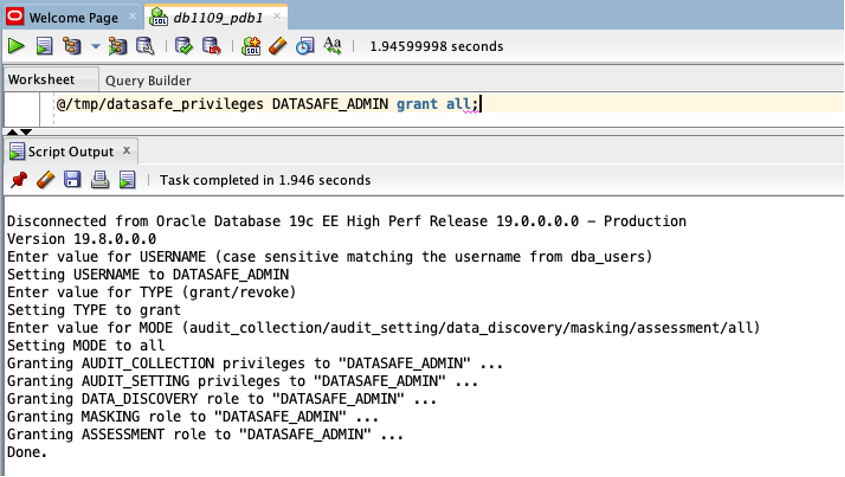Click the Explain Plan icon

tap(72, 46)
